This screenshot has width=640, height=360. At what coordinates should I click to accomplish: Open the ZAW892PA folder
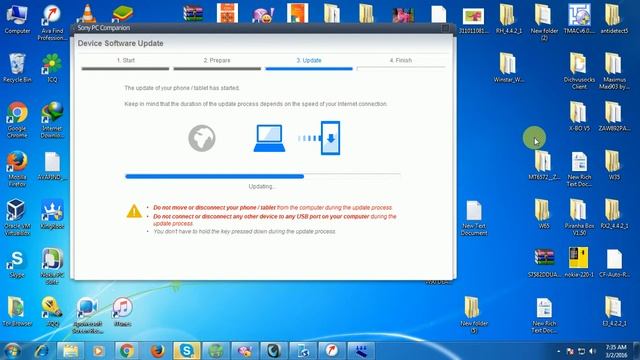(x=614, y=117)
